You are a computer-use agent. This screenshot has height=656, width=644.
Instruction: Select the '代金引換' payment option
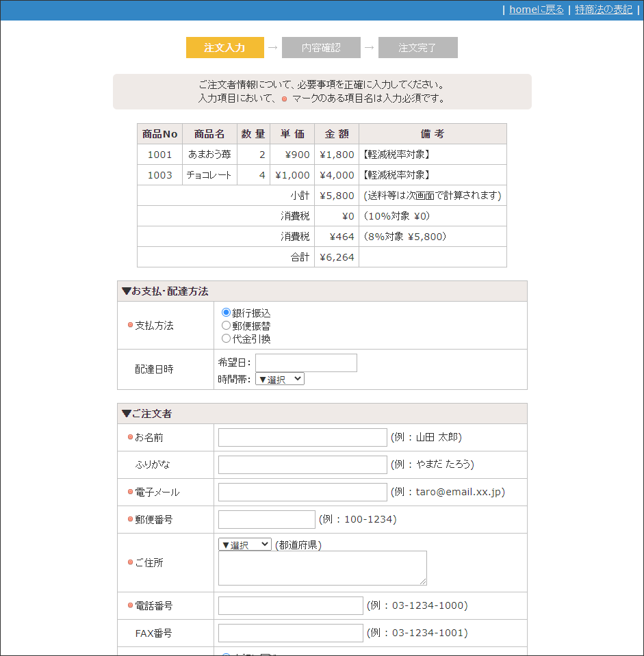pos(227,339)
